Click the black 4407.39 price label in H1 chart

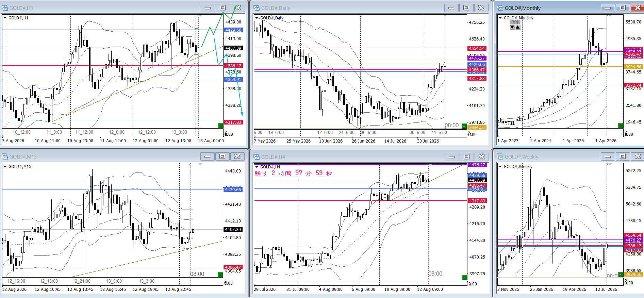pos(233,48)
